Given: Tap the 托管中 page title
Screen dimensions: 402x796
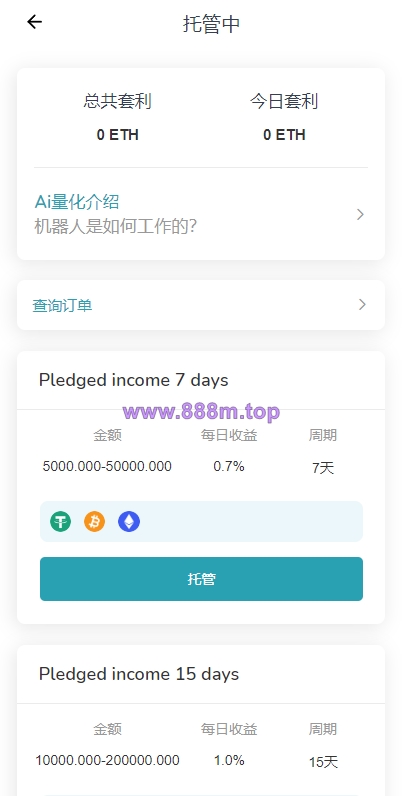Looking at the screenshot, I should pyautogui.click(x=212, y=24).
